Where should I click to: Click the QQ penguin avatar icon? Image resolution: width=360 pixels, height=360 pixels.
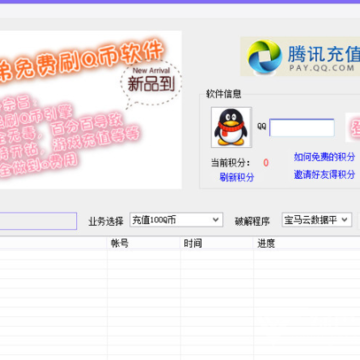(x=231, y=127)
